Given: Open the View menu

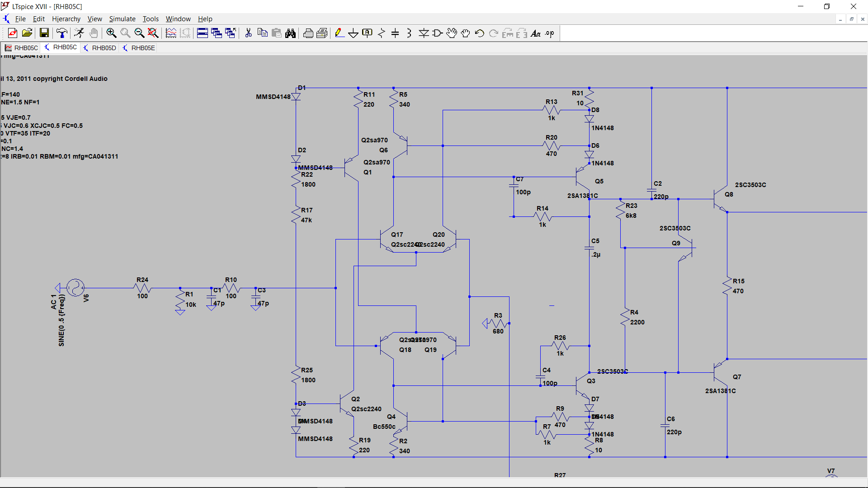Looking at the screenshot, I should [95, 19].
